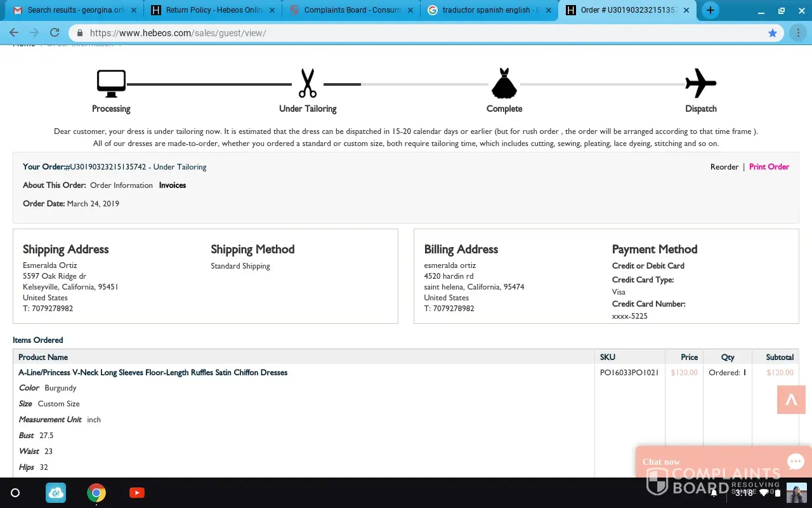The width and height of the screenshot is (812, 508).
Task: Click the shipping street 5597 Oak Ridge dr
Action: click(55, 276)
